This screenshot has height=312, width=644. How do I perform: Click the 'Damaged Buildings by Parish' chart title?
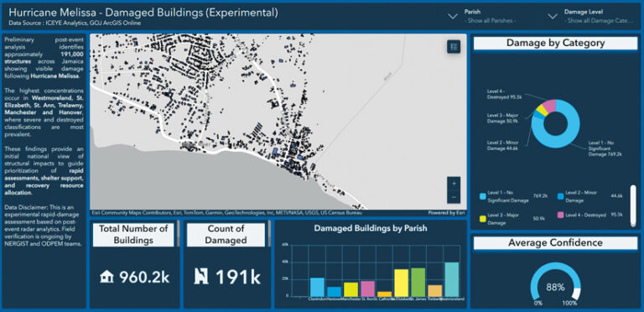371,229
